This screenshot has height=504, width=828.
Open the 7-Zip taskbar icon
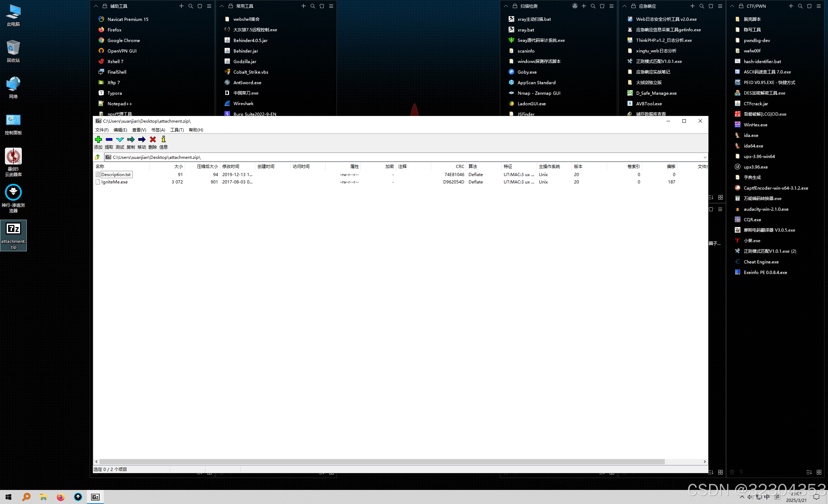(x=95, y=497)
